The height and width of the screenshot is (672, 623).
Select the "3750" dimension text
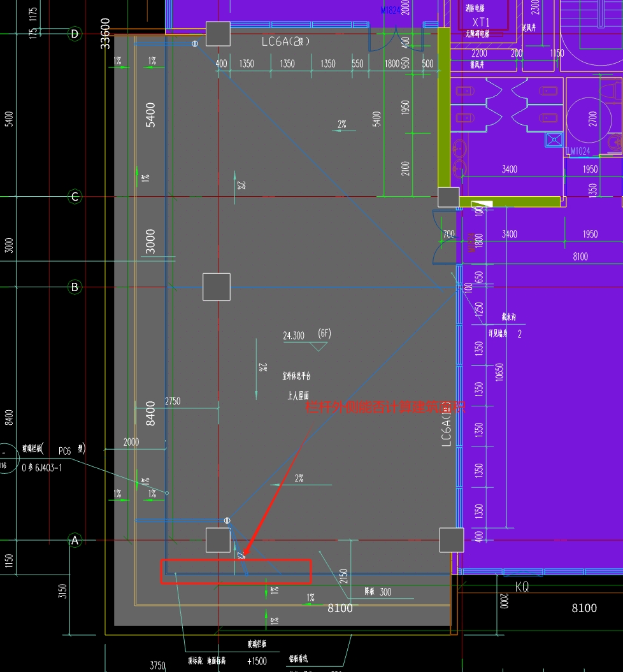click(158, 666)
